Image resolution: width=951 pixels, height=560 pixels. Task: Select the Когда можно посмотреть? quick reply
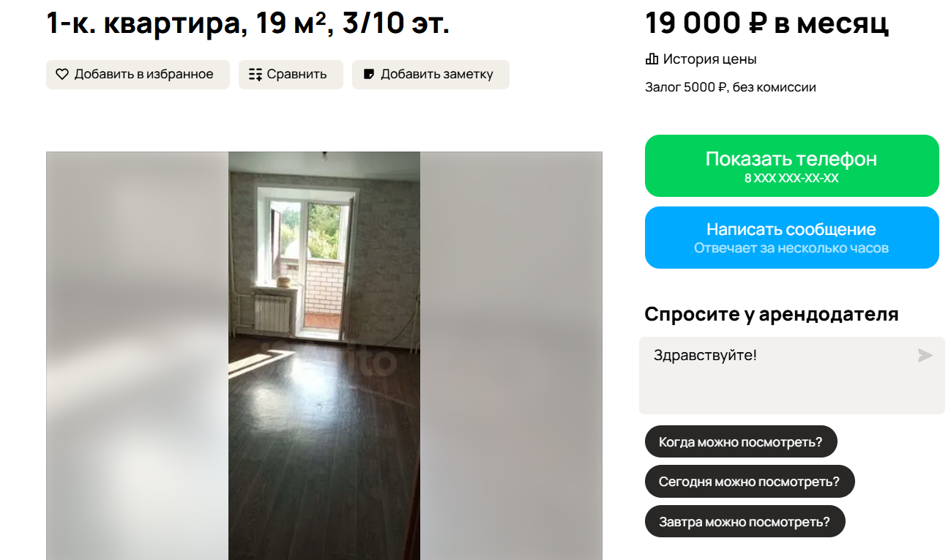click(x=740, y=441)
